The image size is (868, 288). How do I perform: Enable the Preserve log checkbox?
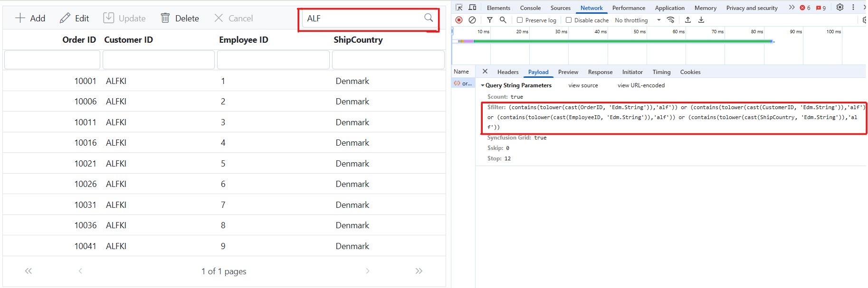click(x=520, y=20)
